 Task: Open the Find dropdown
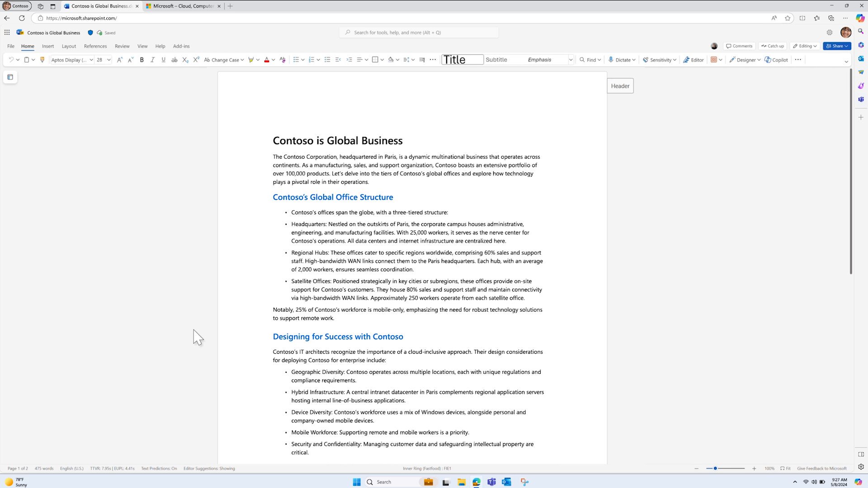(x=590, y=60)
